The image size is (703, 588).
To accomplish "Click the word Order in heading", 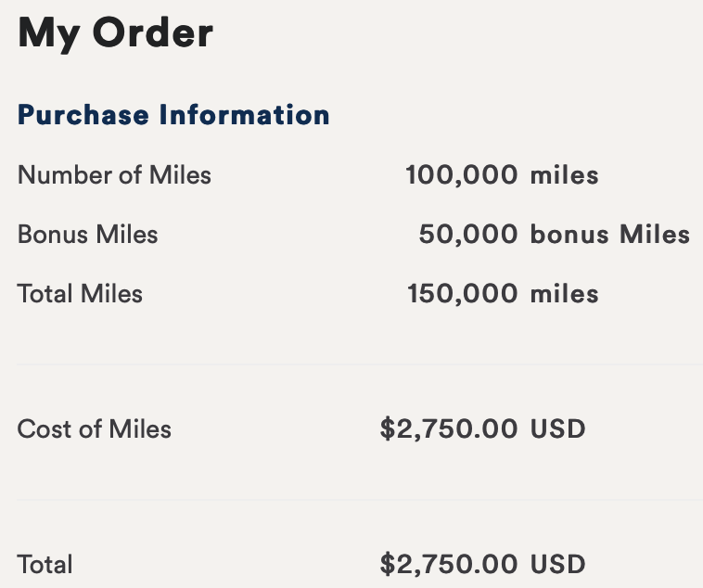I will (x=153, y=32).
